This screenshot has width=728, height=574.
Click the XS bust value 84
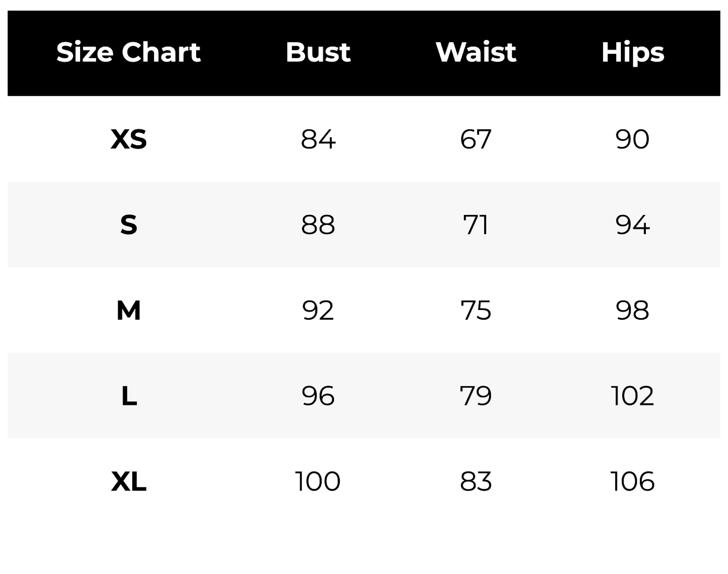coord(318,139)
